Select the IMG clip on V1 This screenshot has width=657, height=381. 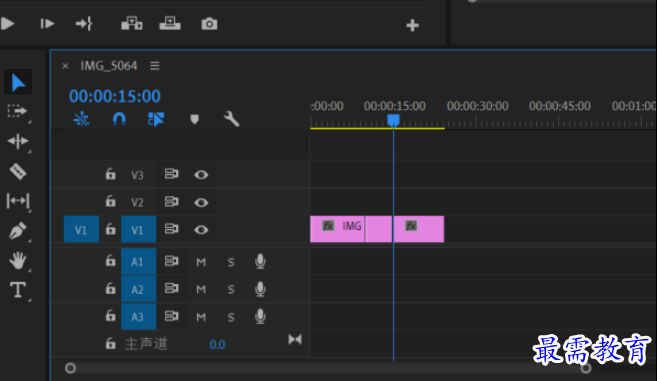pos(337,229)
